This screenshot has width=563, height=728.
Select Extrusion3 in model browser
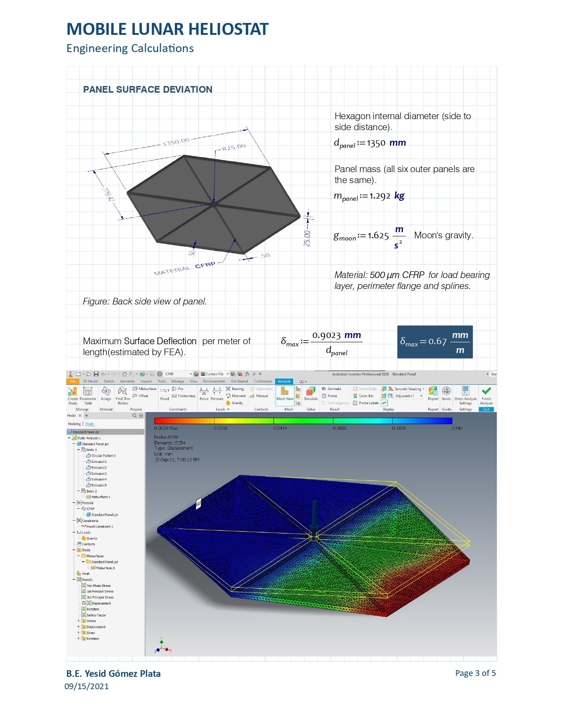tap(96, 473)
